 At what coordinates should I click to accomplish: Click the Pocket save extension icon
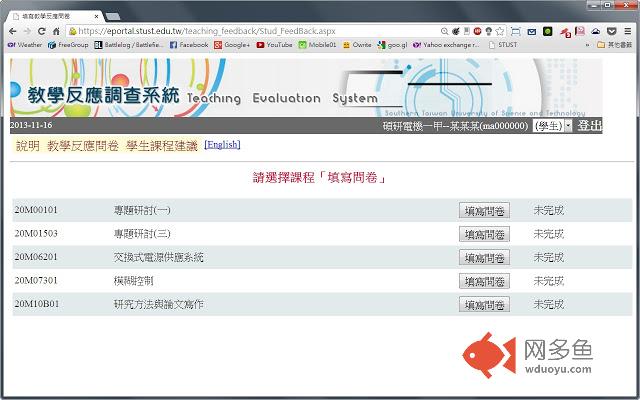click(611, 31)
